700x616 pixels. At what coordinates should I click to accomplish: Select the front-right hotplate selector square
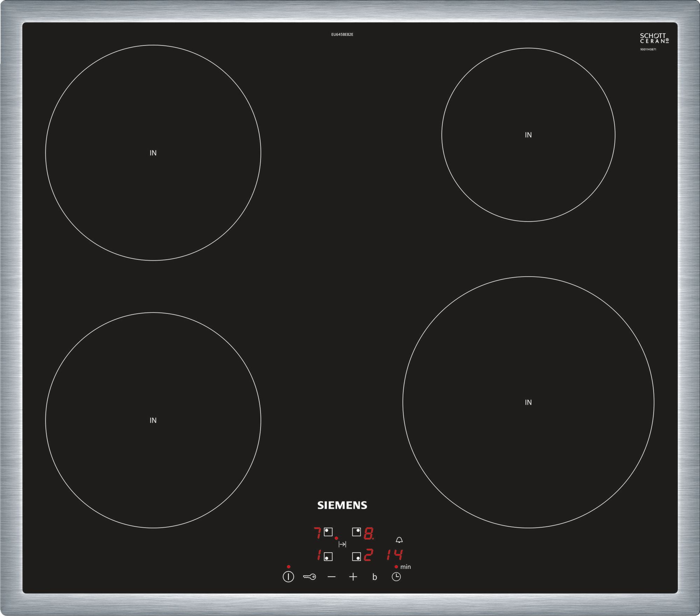tap(356, 557)
